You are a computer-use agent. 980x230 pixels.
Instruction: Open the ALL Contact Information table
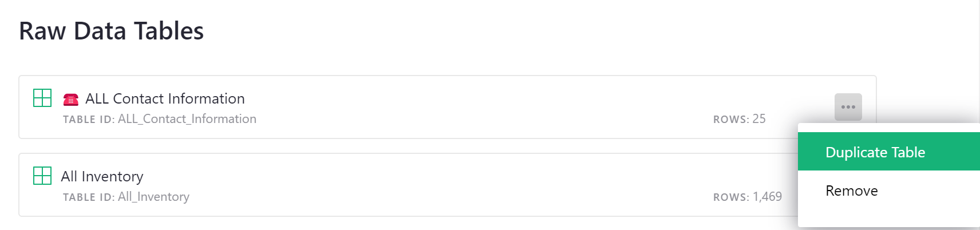165,99
